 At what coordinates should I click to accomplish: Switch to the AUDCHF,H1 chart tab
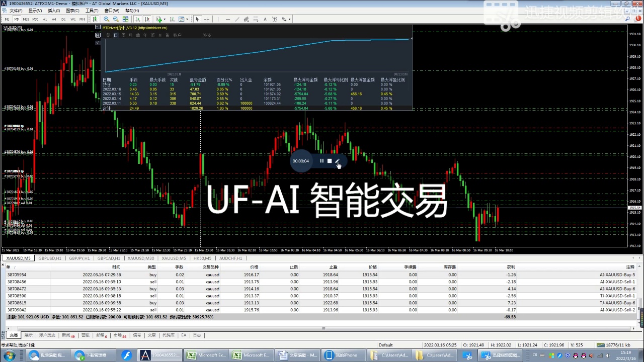click(231, 258)
